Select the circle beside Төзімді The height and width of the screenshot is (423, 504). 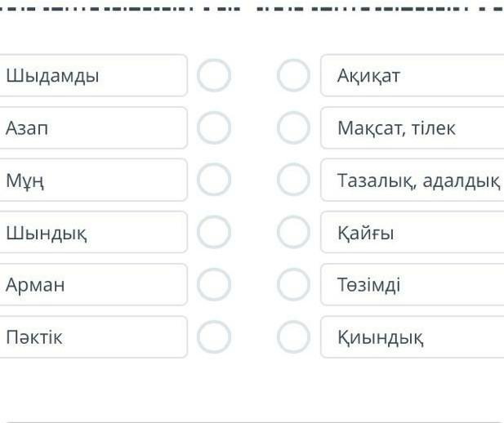[294, 285]
